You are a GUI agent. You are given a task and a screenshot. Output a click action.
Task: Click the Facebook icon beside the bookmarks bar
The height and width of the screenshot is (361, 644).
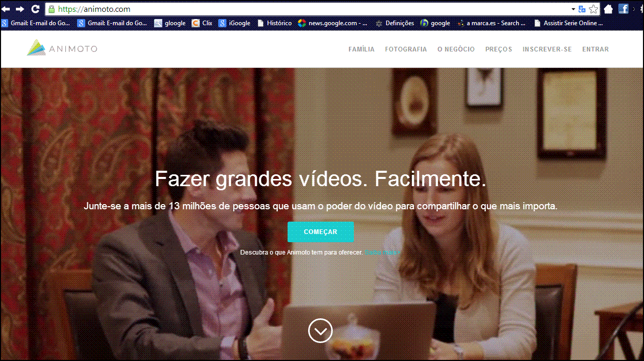click(623, 8)
